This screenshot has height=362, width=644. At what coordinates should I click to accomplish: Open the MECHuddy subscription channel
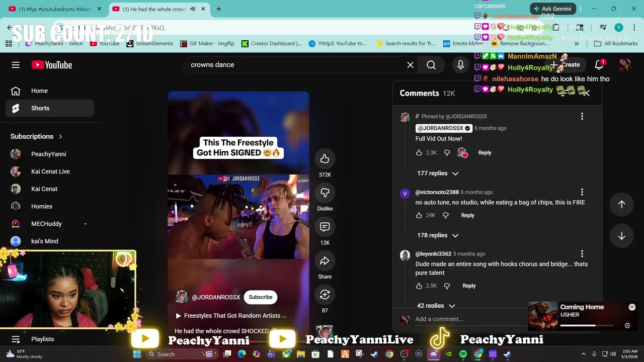50,224
